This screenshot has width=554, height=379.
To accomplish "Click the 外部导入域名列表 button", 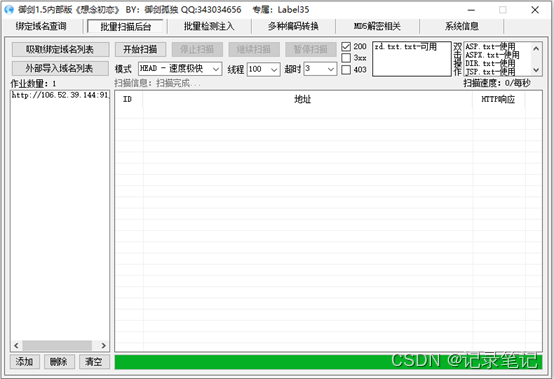I will click(x=60, y=68).
